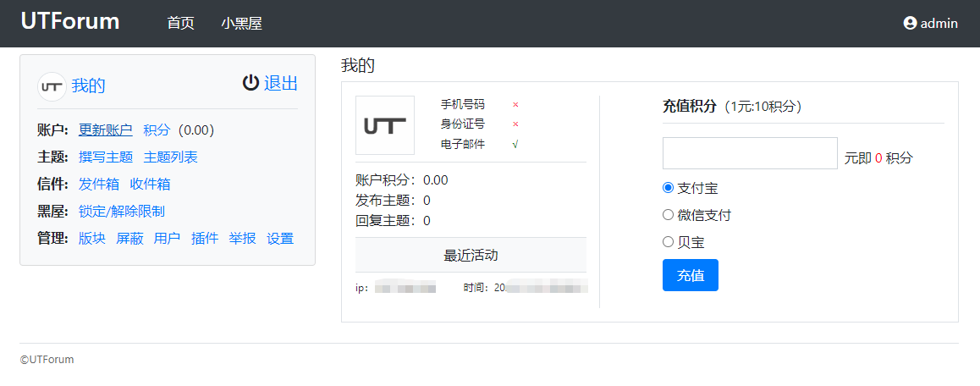Open the 锁定/解除限制 link
980x386 pixels.
coord(122,212)
